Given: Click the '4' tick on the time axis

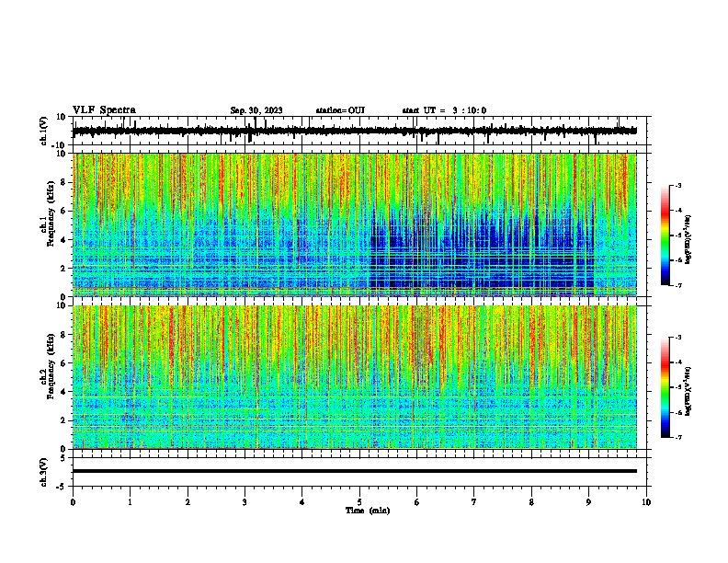Looking at the screenshot, I should point(301,502).
